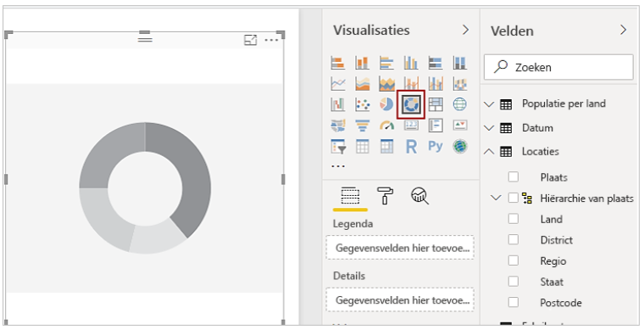Select the multi-row card visual
Image resolution: width=644 pixels, height=330 pixels.
436,126
